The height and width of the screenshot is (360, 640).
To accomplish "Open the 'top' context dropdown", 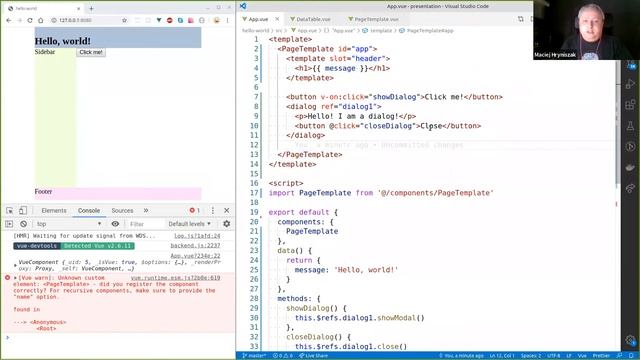I will pos(69,224).
